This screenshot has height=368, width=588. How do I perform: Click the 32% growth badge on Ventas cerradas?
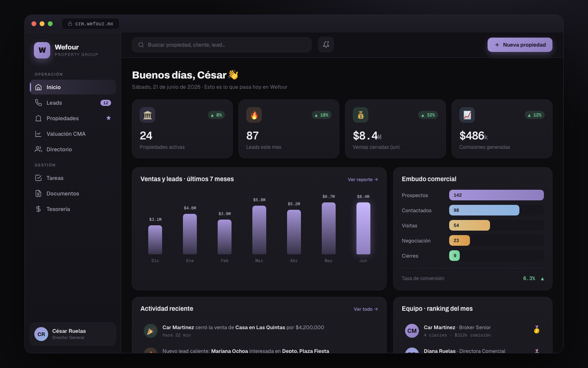(x=428, y=115)
